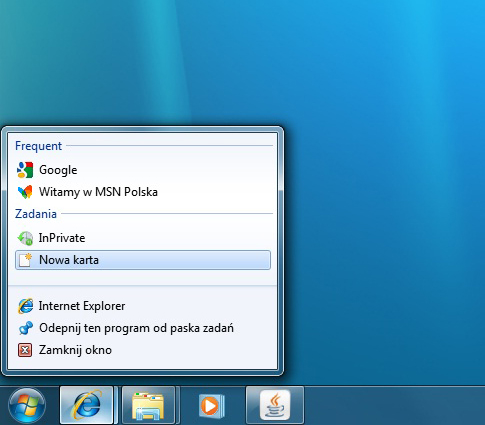Open Witamy w MSN Polska entry
The image size is (485, 425).
(x=143, y=192)
